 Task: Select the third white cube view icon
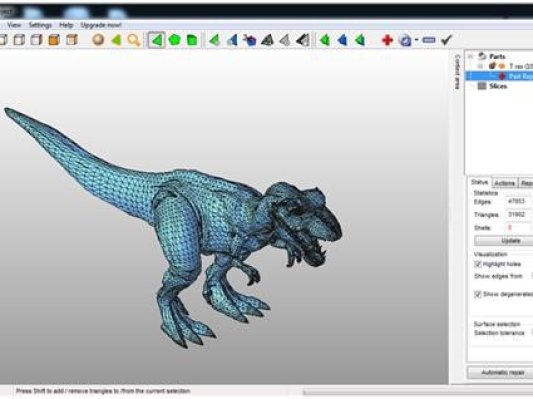[x=36, y=40]
